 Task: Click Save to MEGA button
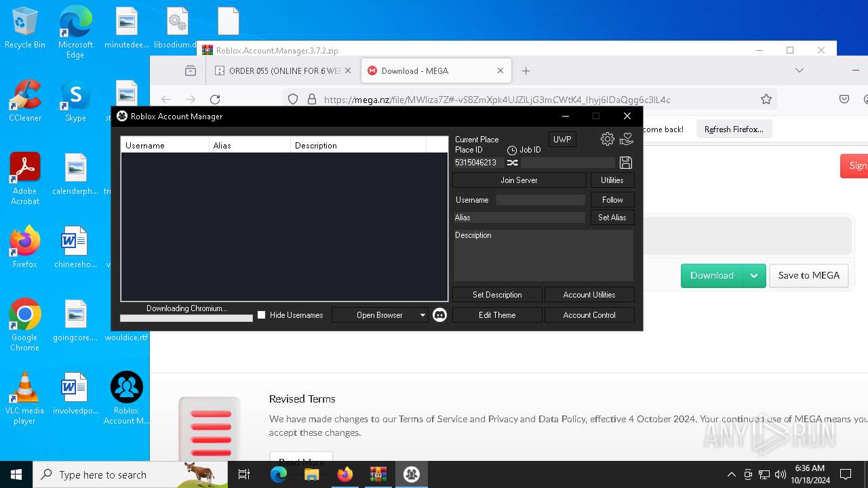pos(808,275)
